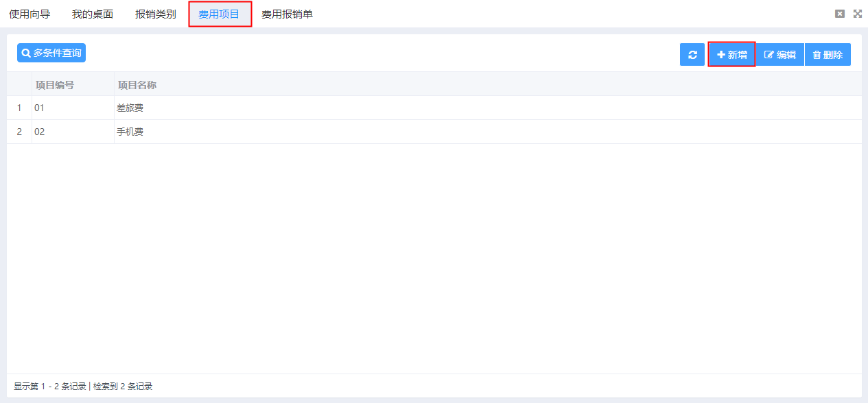Select the row numbered 2
This screenshot has width=868, height=403.
point(434,132)
